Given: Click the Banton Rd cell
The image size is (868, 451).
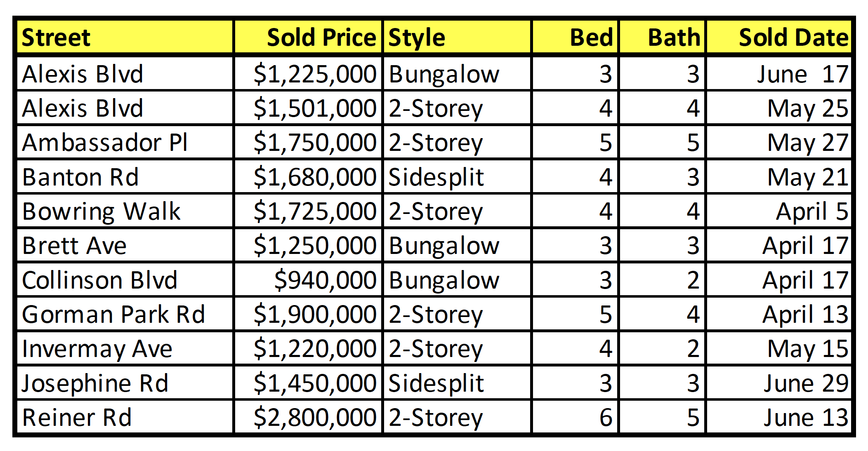Looking at the screenshot, I should (x=125, y=176).
